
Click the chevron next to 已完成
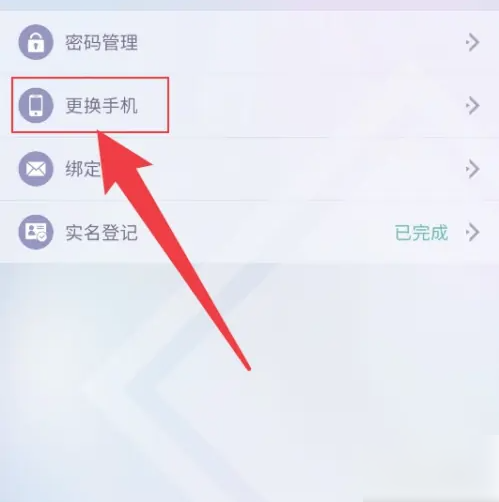(x=473, y=232)
